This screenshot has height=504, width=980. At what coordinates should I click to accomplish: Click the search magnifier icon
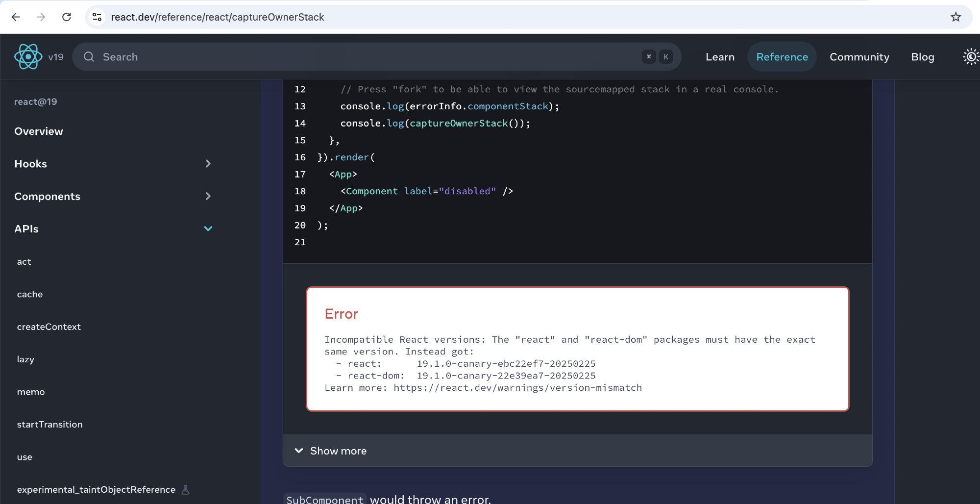pos(89,57)
